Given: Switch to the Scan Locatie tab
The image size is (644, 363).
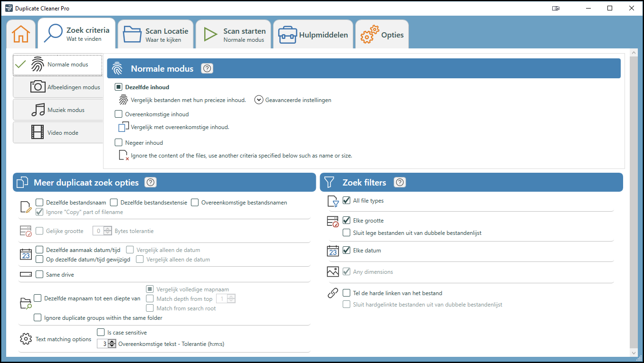Looking at the screenshot, I should 156,35.
